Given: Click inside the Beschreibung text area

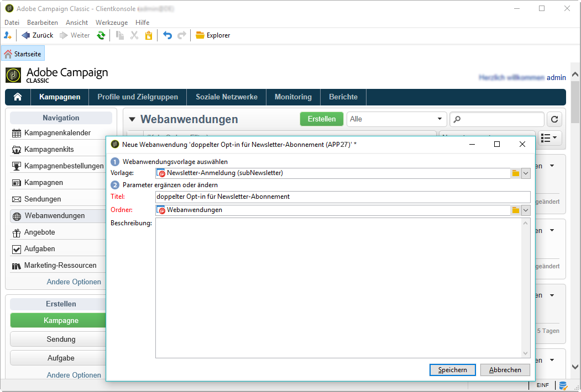Looking at the screenshot, I should click(x=338, y=288).
